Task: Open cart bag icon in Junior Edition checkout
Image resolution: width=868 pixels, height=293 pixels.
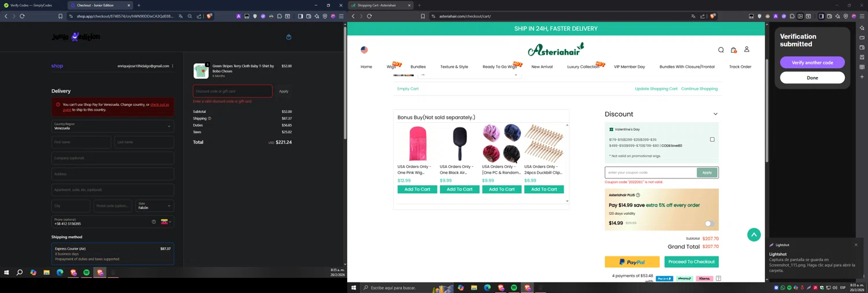Action: 289,37
